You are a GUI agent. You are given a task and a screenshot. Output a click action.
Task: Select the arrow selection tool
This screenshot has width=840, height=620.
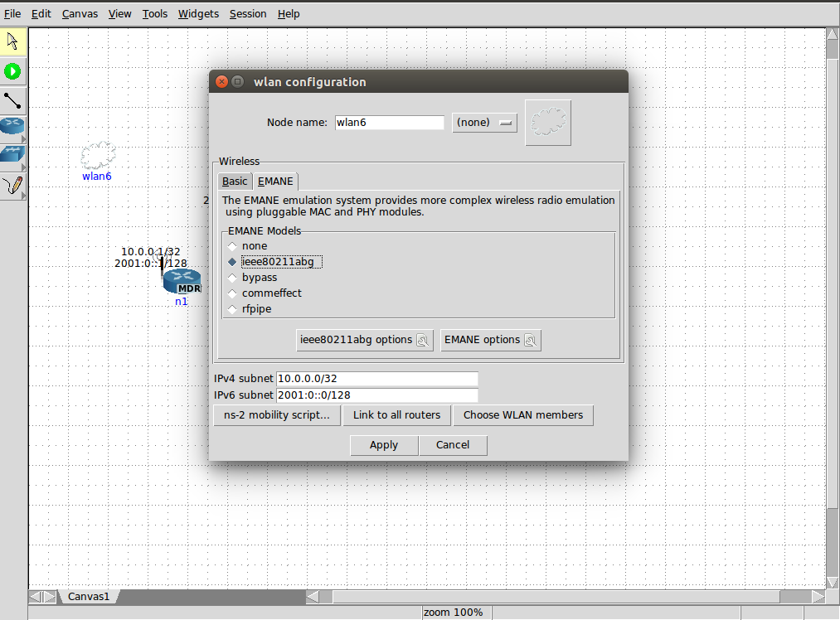click(12, 40)
